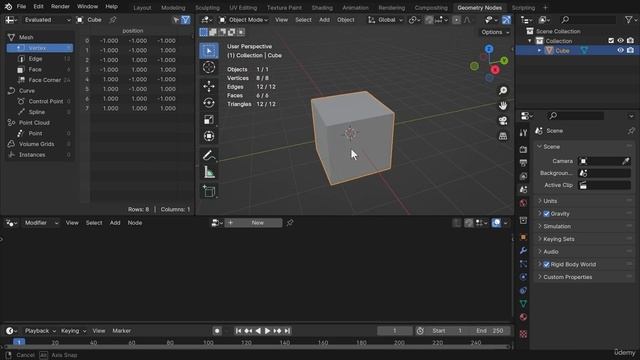Viewport: 640px width, 360px height.
Task: Select the Transform tool
Action: [x=209, y=136]
